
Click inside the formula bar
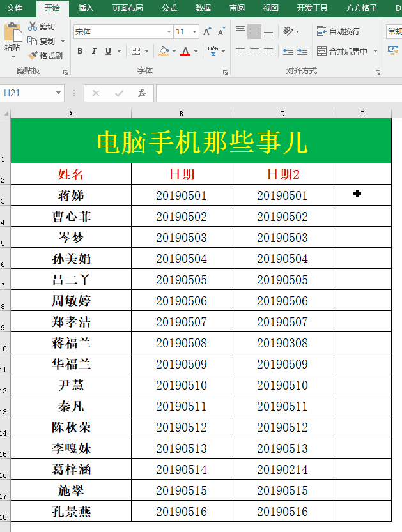(279, 93)
